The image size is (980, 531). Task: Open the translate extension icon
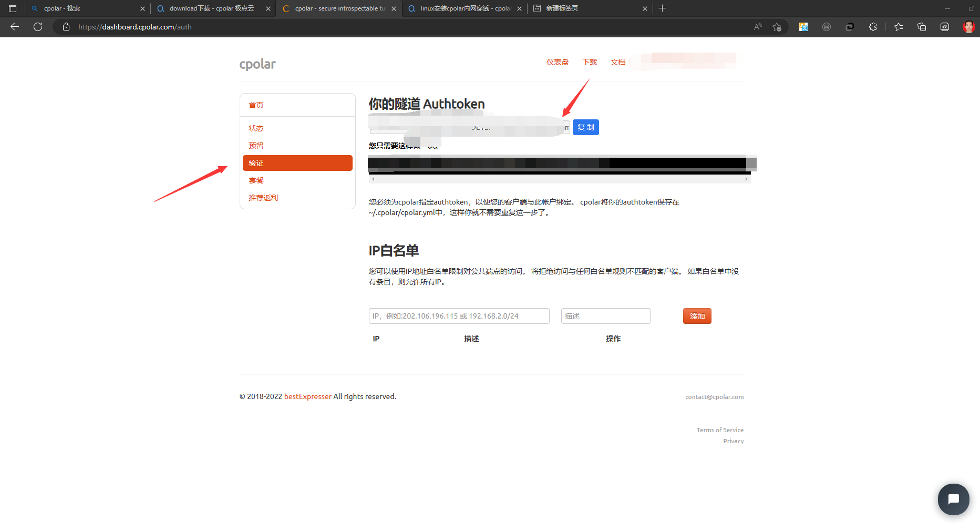pos(803,27)
